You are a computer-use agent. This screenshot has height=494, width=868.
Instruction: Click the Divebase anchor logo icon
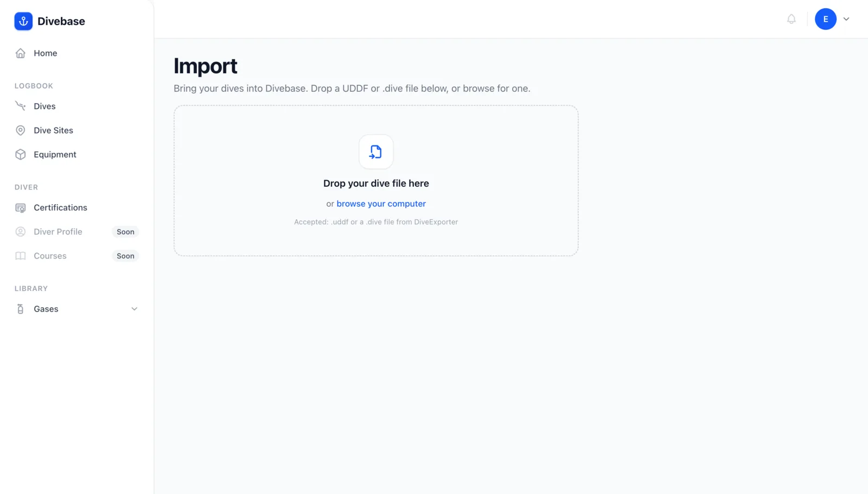23,21
